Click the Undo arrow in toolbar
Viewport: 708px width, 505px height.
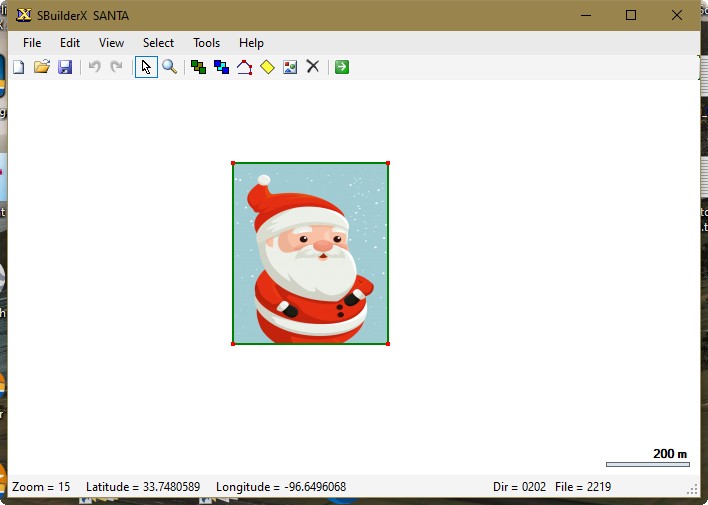[94, 67]
